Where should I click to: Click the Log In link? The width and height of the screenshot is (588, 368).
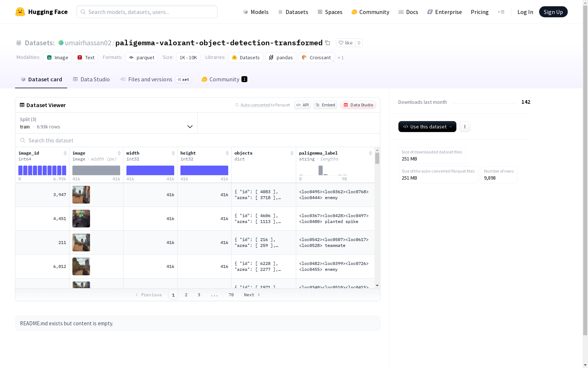coord(525,12)
